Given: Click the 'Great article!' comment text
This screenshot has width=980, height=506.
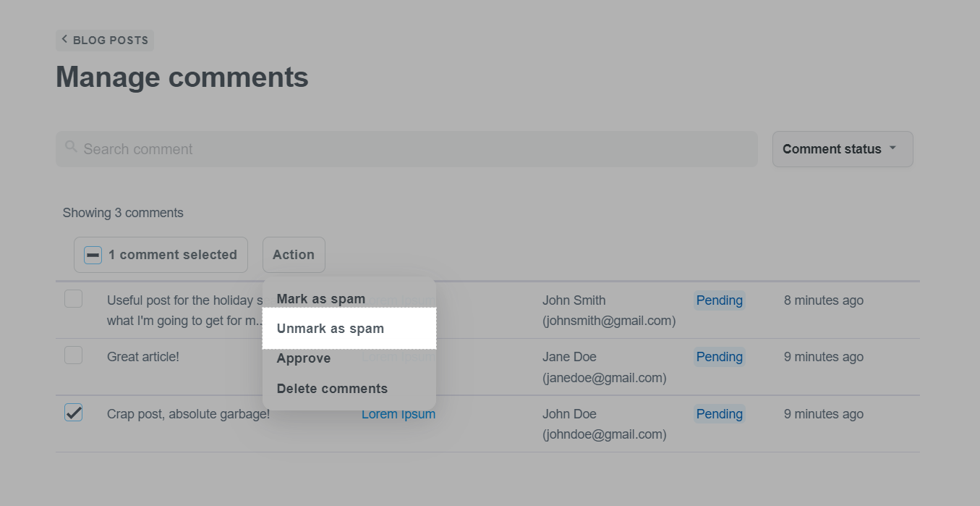Looking at the screenshot, I should click(x=143, y=357).
